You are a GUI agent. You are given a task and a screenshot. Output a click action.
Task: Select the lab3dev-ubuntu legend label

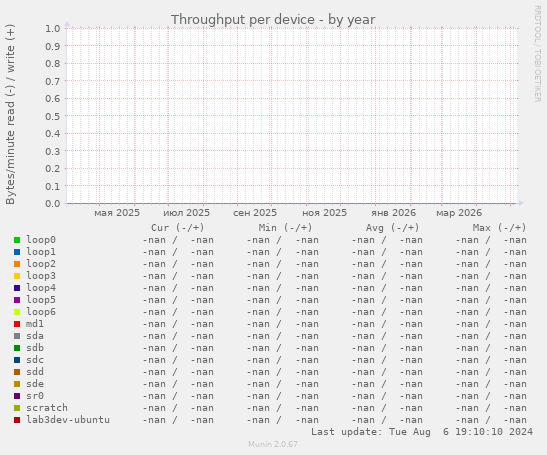point(68,420)
